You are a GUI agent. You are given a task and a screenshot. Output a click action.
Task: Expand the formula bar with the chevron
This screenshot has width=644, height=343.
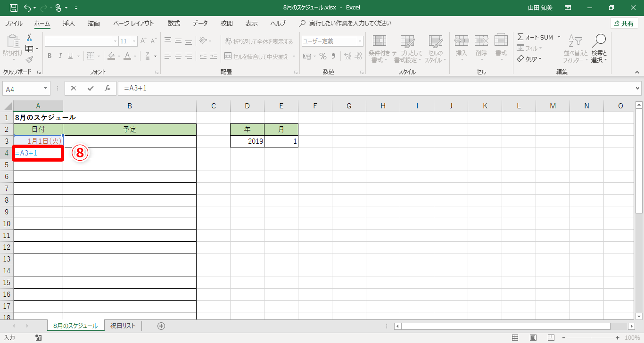(x=638, y=88)
